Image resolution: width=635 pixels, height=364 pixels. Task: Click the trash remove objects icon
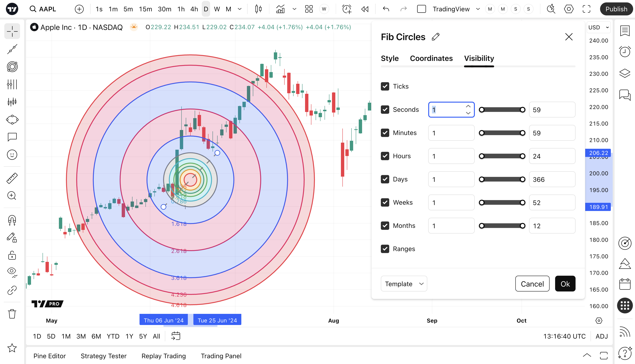coord(12,314)
